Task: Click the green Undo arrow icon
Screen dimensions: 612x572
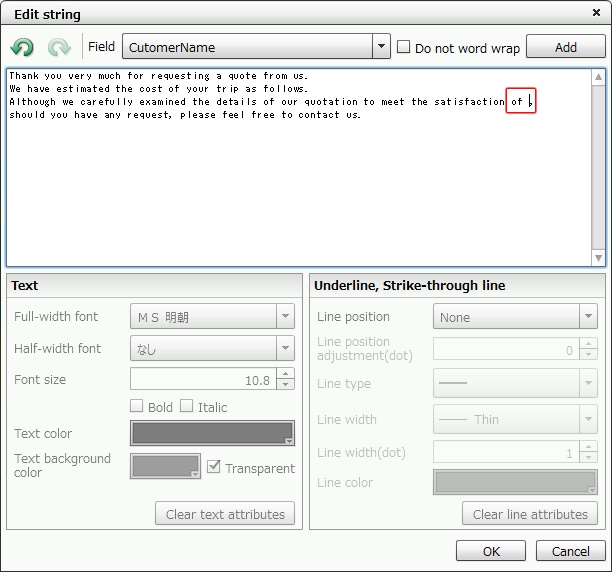Action: point(22,47)
